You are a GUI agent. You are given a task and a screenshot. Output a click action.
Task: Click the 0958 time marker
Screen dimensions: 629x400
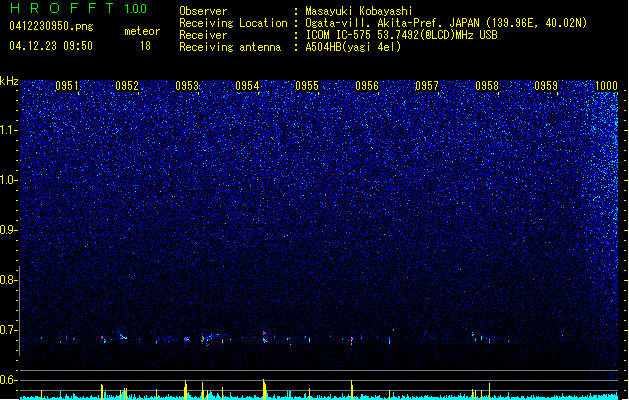pyautogui.click(x=487, y=86)
